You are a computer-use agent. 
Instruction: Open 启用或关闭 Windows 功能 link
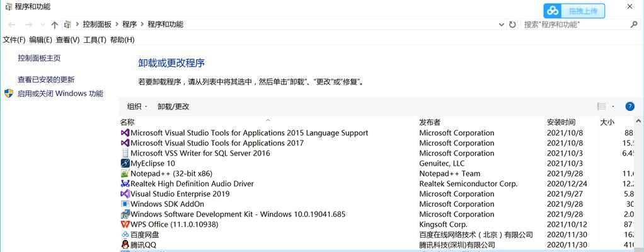tap(60, 94)
